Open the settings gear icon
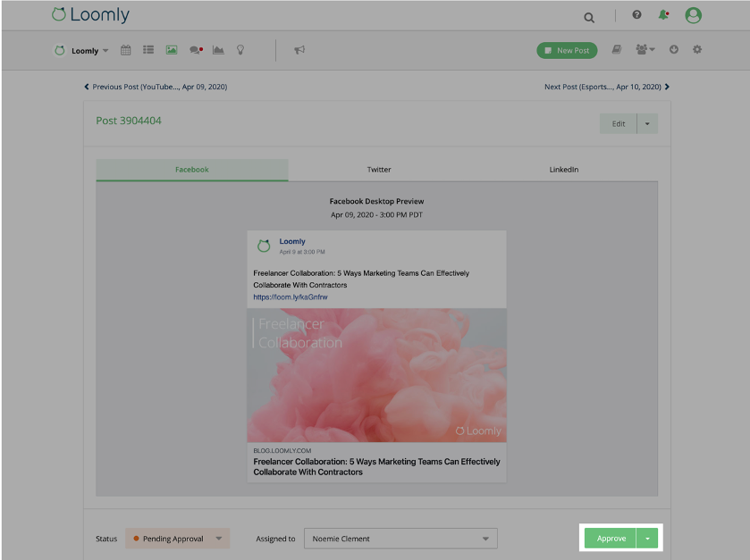Image resolution: width=750 pixels, height=560 pixels. (697, 49)
